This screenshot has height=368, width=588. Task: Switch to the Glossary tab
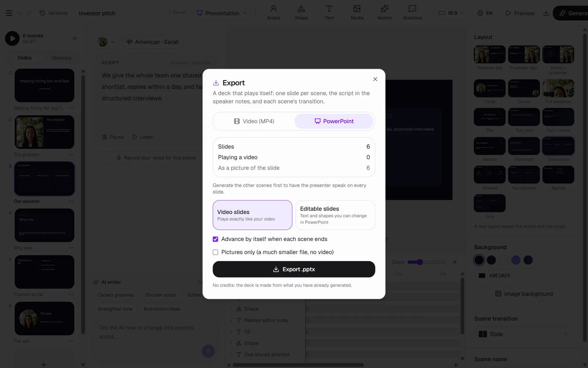click(61, 58)
